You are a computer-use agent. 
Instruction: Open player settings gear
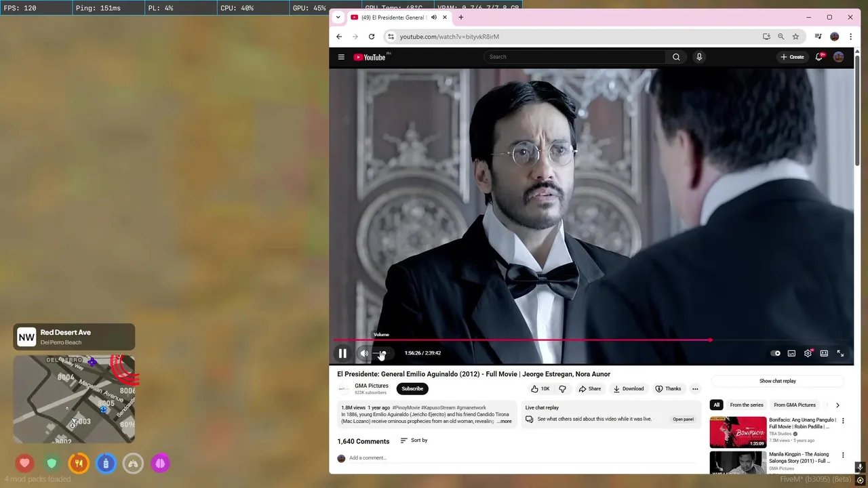pyautogui.click(x=808, y=353)
